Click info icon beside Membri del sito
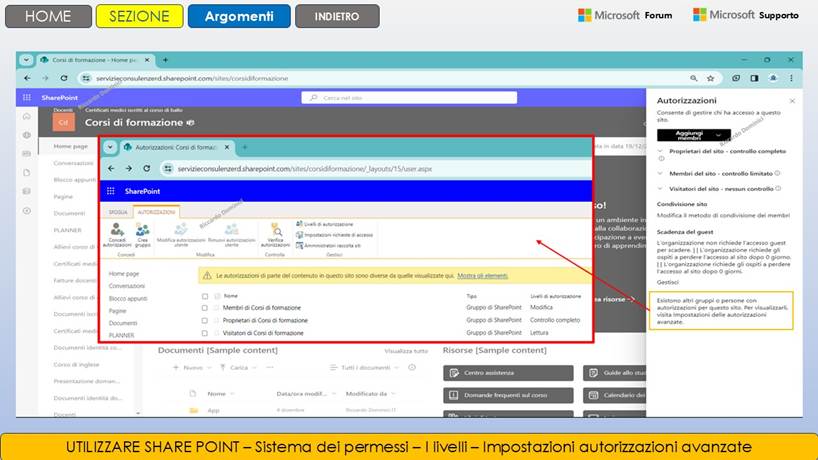This screenshot has height=460, width=818. [x=777, y=173]
